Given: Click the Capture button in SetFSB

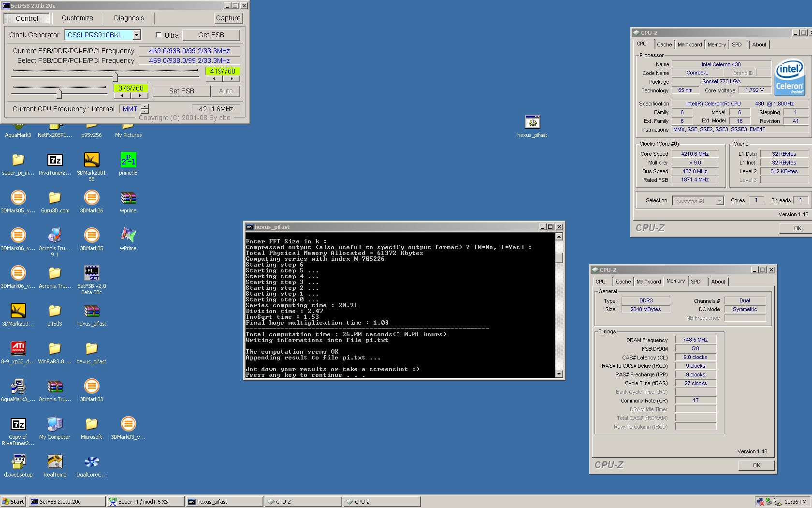Looking at the screenshot, I should (x=228, y=18).
